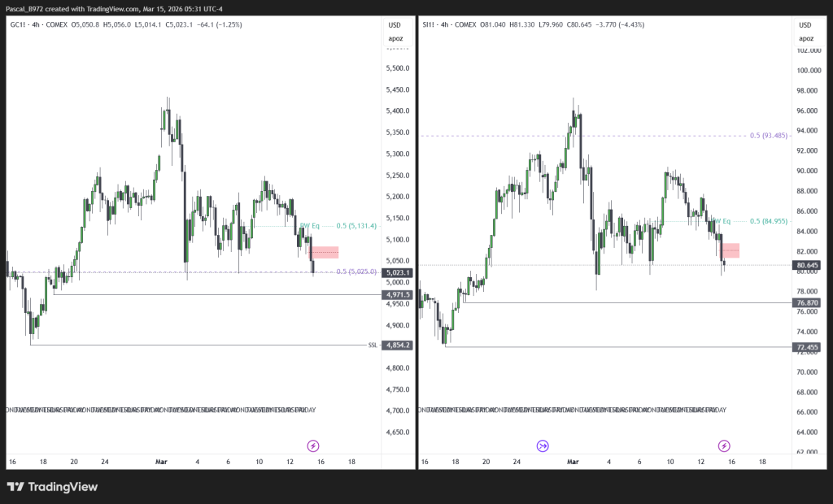Viewport: 833px width, 504px height.
Task: Select the USD currency label on gold chart
Action: tap(396, 24)
